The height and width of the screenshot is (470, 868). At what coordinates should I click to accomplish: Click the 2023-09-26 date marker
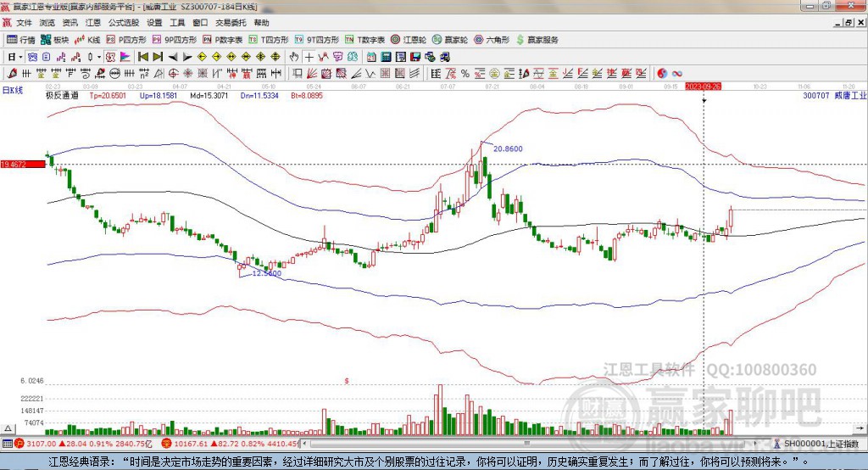(x=703, y=87)
